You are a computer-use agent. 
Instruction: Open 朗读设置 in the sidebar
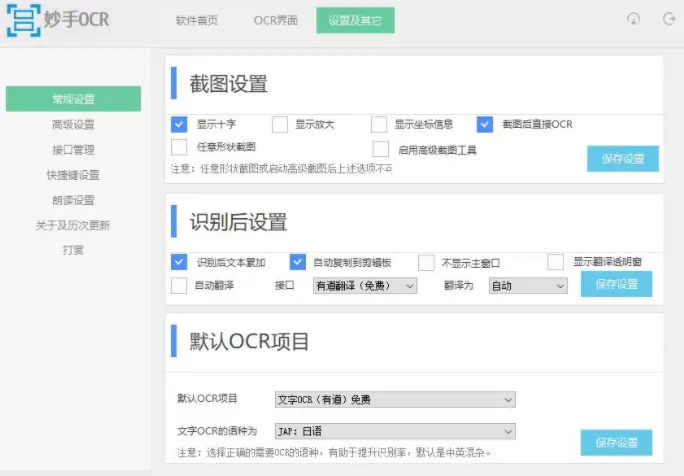pos(73,200)
